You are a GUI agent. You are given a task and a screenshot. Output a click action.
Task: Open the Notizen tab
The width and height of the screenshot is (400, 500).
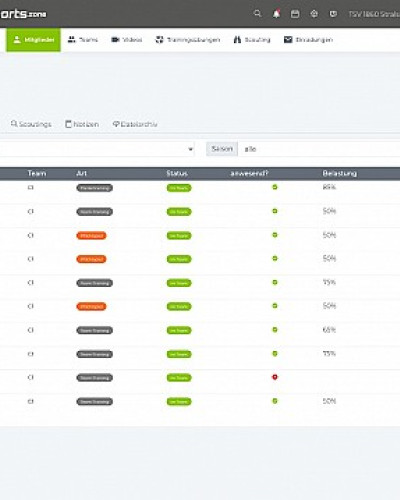tap(82, 124)
